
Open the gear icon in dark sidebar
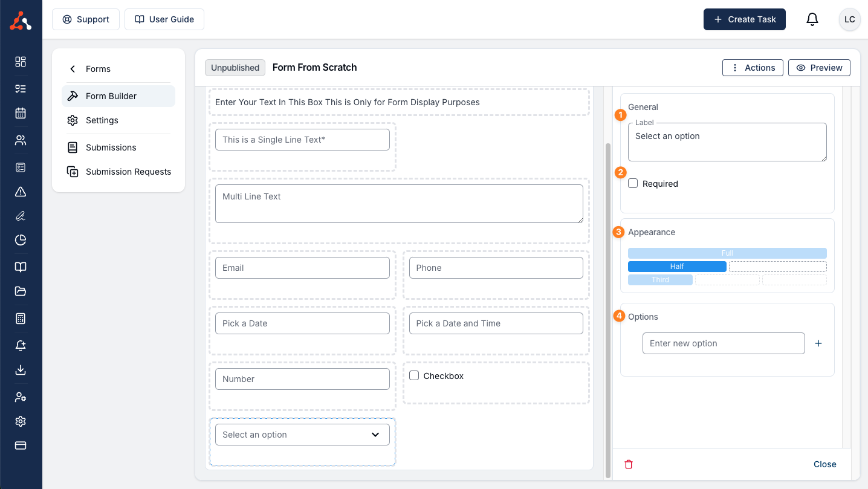click(21, 421)
